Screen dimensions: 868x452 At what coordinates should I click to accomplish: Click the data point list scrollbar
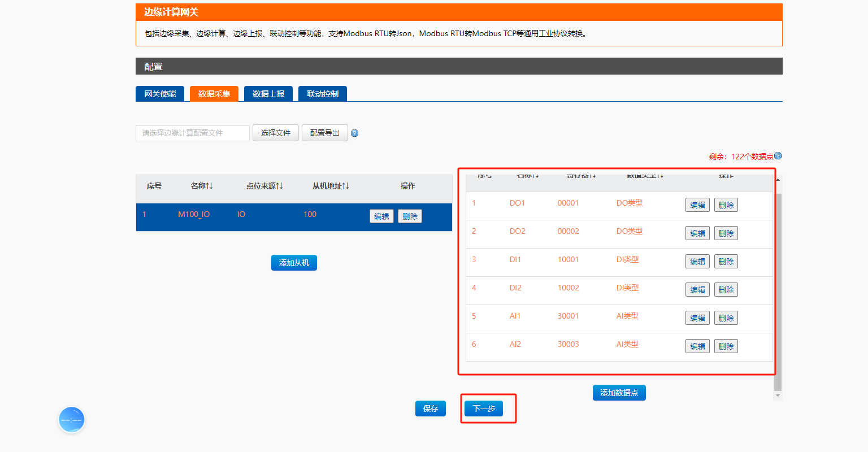click(x=778, y=282)
